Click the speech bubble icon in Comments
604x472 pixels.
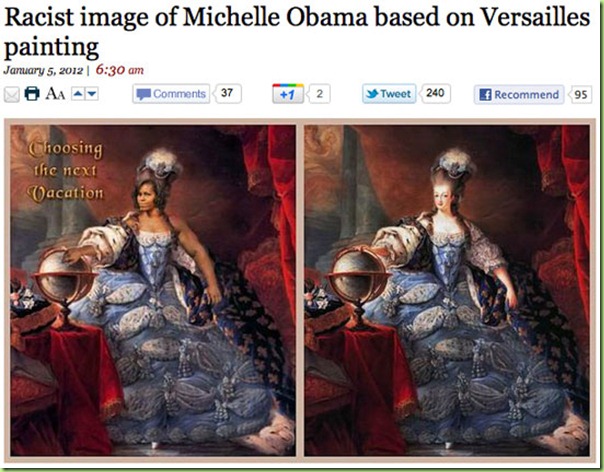[x=144, y=94]
